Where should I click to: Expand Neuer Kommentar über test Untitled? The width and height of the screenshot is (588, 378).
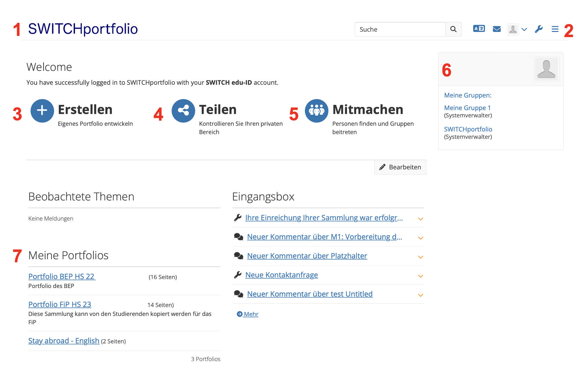[x=420, y=295]
